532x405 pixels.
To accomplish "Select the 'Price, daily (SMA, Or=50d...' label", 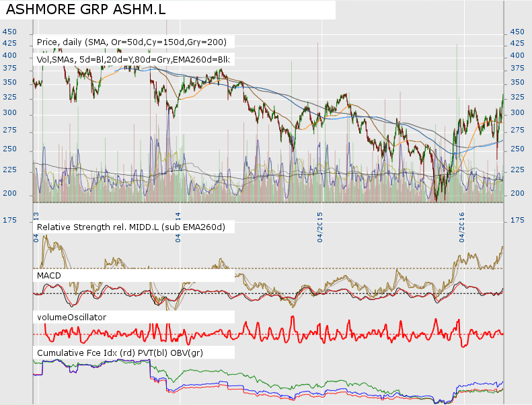I will (132, 42).
